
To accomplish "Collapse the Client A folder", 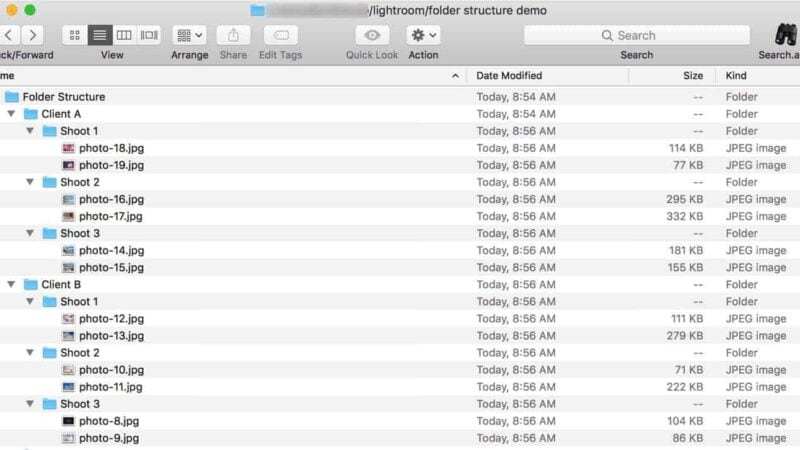I will coord(11,113).
